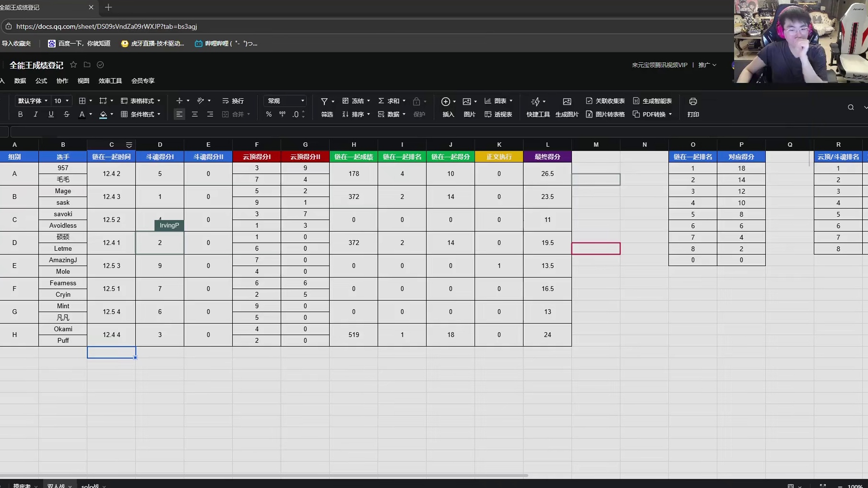Open the font size dropdown
Viewport: 868px width, 488px height.
[x=61, y=101]
